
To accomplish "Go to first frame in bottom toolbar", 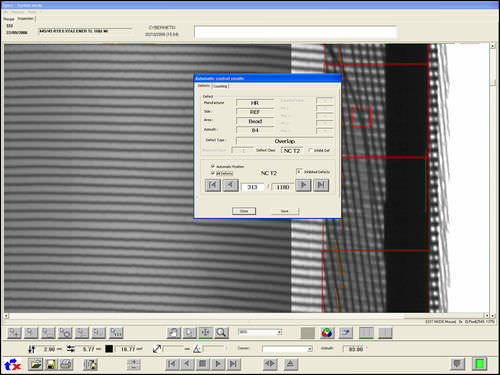I will [x=172, y=364].
